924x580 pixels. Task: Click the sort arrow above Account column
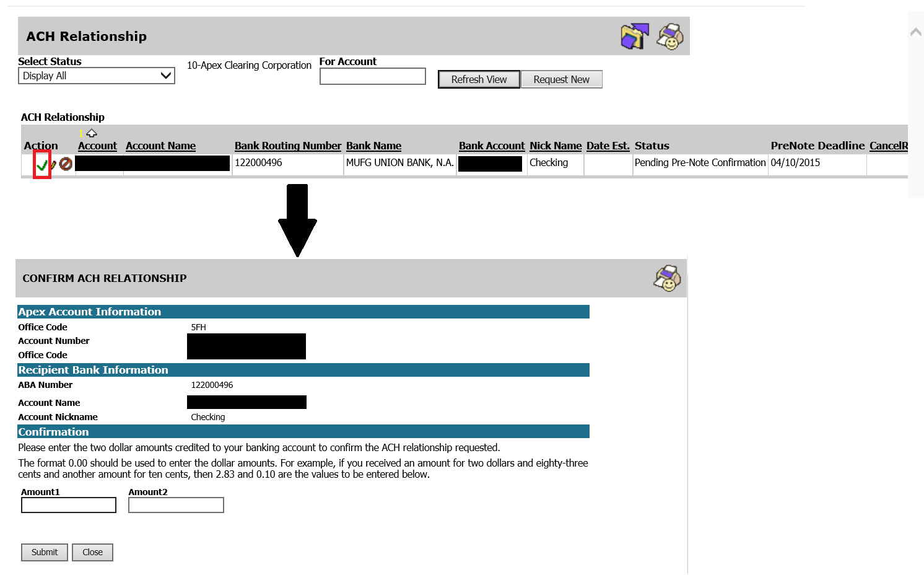(x=92, y=133)
